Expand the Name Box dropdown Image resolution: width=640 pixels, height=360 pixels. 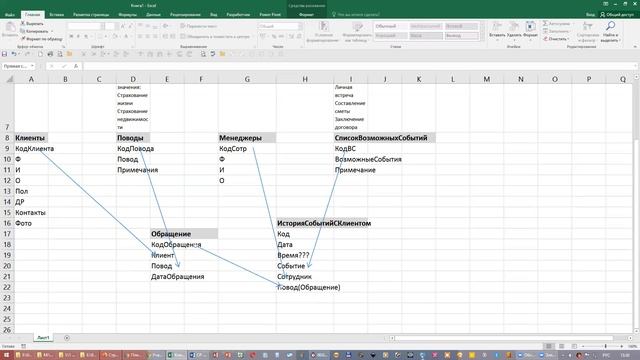(32, 66)
